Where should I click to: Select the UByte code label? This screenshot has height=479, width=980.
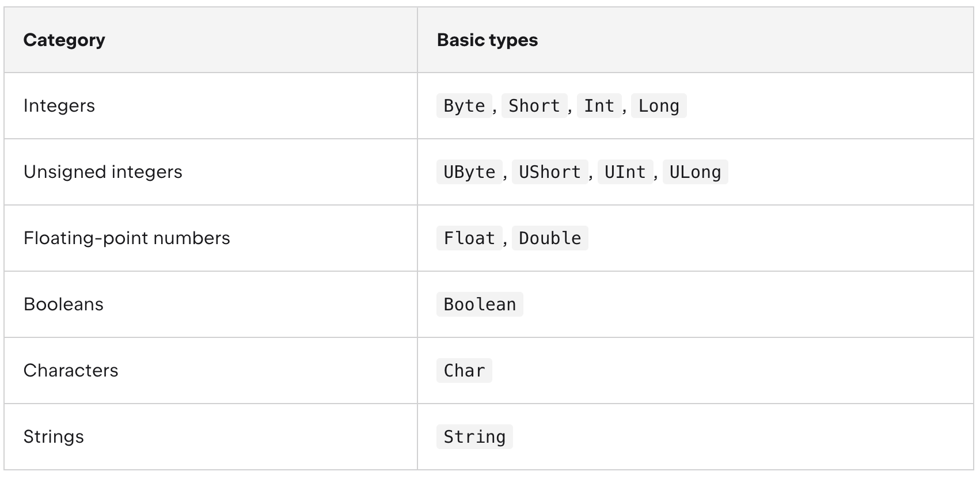(469, 172)
